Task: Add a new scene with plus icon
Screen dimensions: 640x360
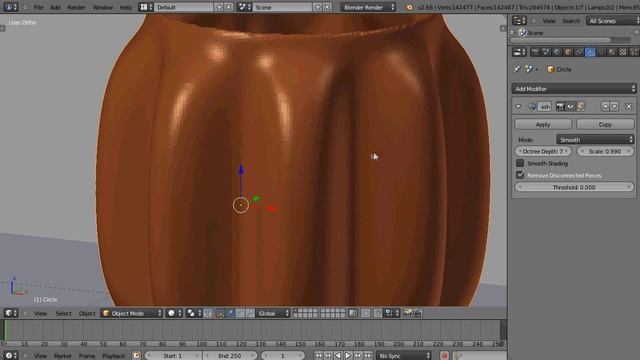Action: click(318, 7)
